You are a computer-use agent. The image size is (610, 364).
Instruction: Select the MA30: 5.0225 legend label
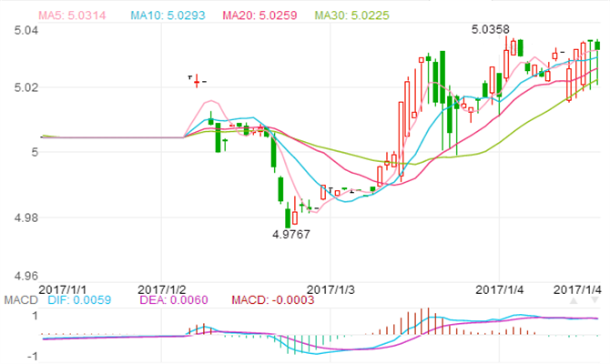tap(351, 15)
